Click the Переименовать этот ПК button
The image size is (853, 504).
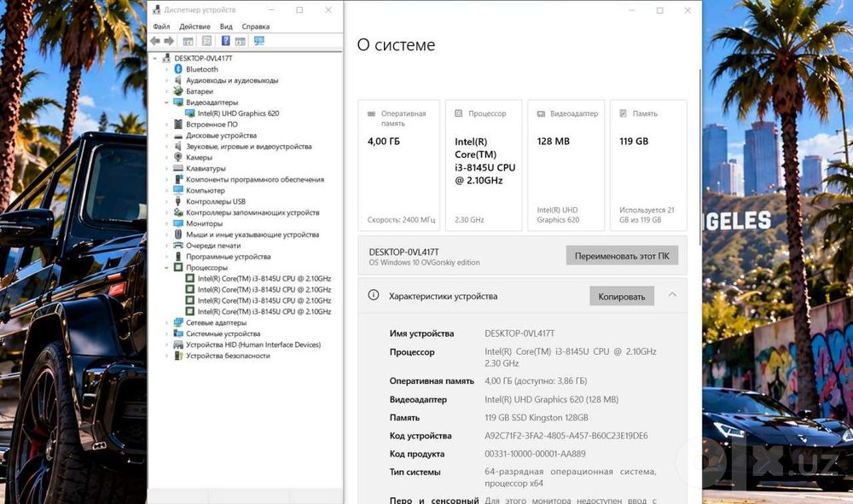622,256
